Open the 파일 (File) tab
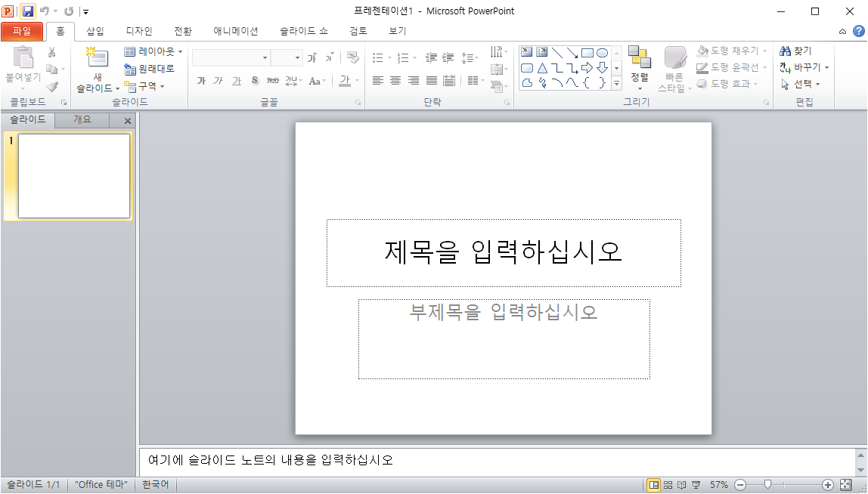This screenshot has width=868, height=494. click(x=22, y=32)
